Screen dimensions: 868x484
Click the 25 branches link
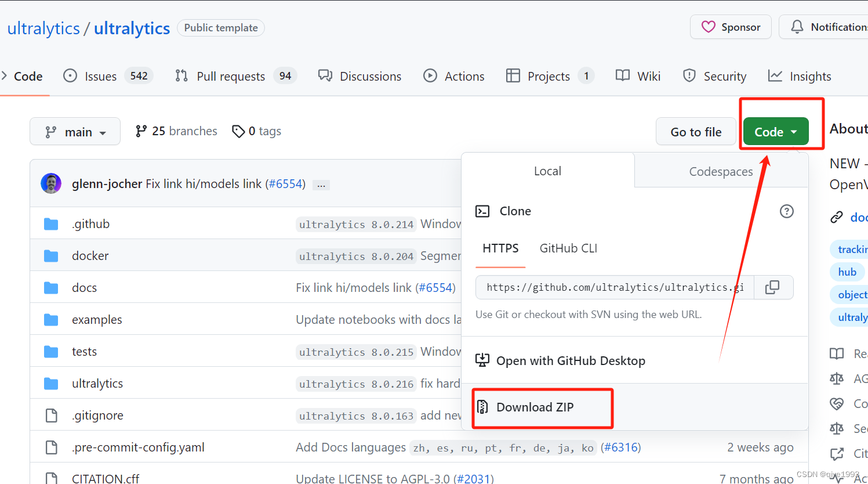pyautogui.click(x=176, y=131)
